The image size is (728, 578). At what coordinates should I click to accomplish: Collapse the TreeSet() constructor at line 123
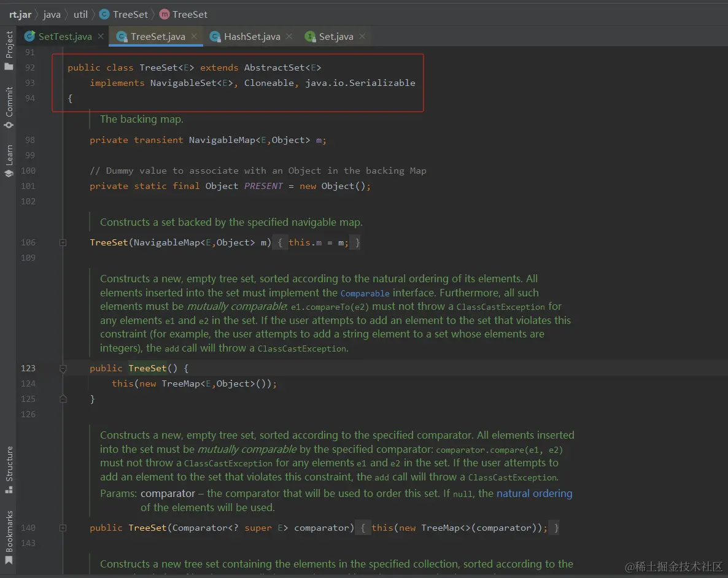point(63,369)
